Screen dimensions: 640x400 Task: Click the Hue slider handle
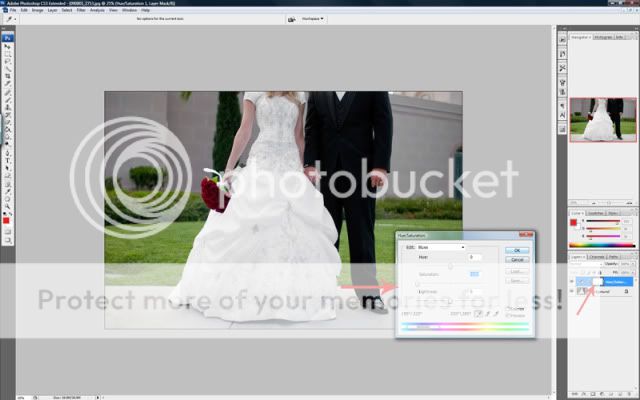[451, 266]
